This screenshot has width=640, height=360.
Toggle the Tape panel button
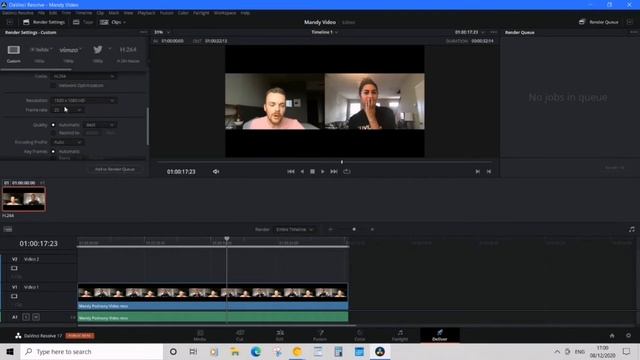[x=83, y=22]
